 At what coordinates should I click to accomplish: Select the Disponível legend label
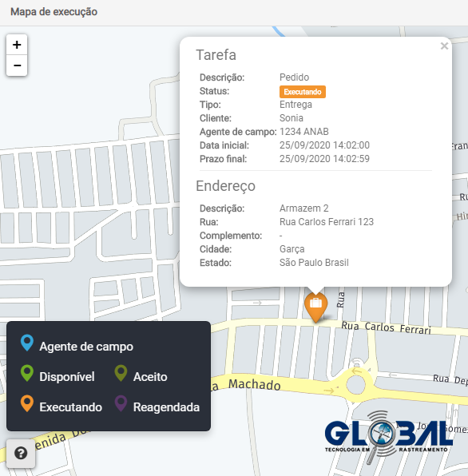tap(67, 377)
